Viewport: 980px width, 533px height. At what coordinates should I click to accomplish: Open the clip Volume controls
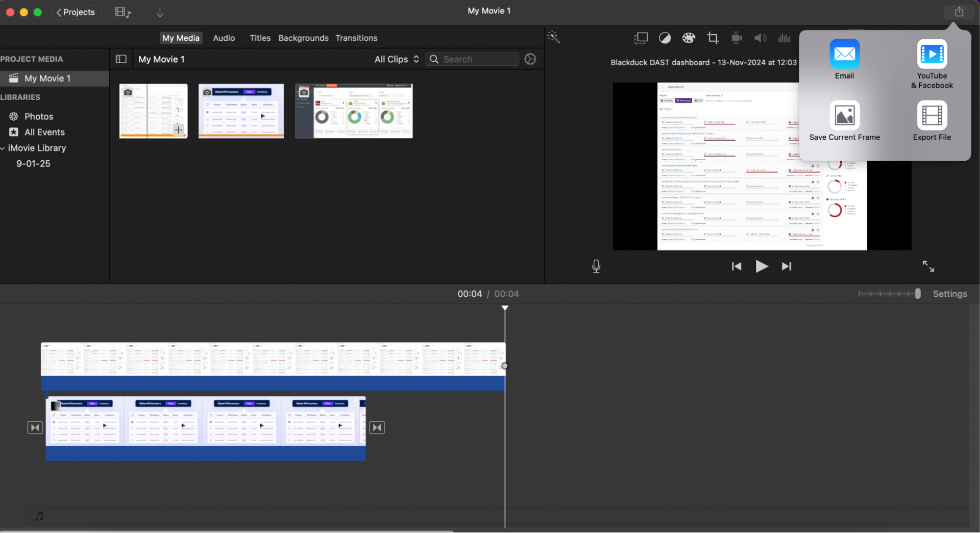coord(760,38)
